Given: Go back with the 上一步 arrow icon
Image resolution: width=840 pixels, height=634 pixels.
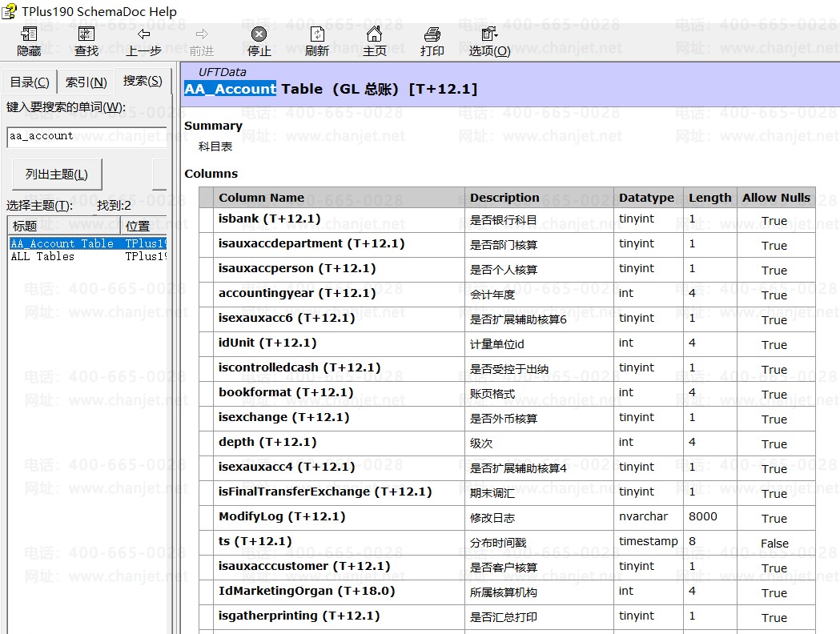Looking at the screenshot, I should point(143,34).
